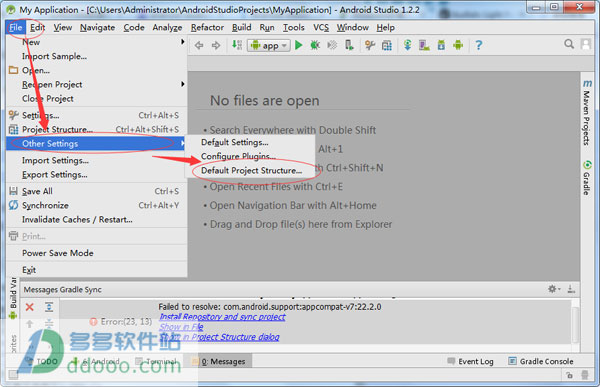Click Install Repository and sync project link
This screenshot has height=387, width=600.
222,317
